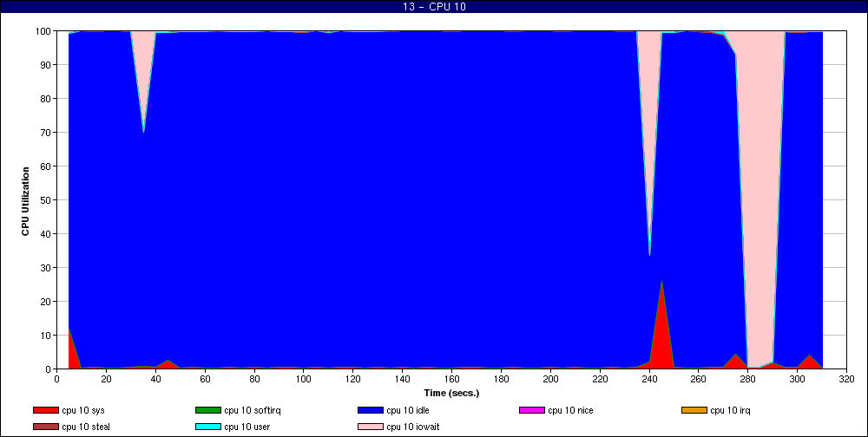Click the iowait dip near 35 seconds

[x=143, y=67]
